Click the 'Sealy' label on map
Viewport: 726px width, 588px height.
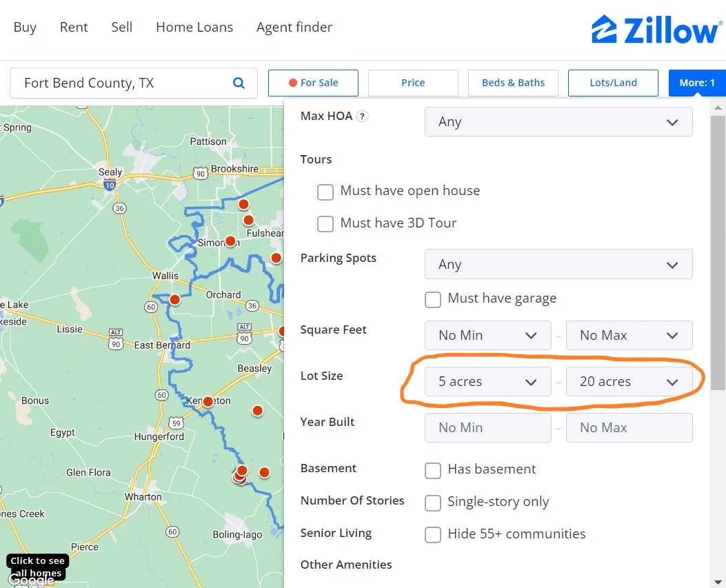pyautogui.click(x=110, y=172)
